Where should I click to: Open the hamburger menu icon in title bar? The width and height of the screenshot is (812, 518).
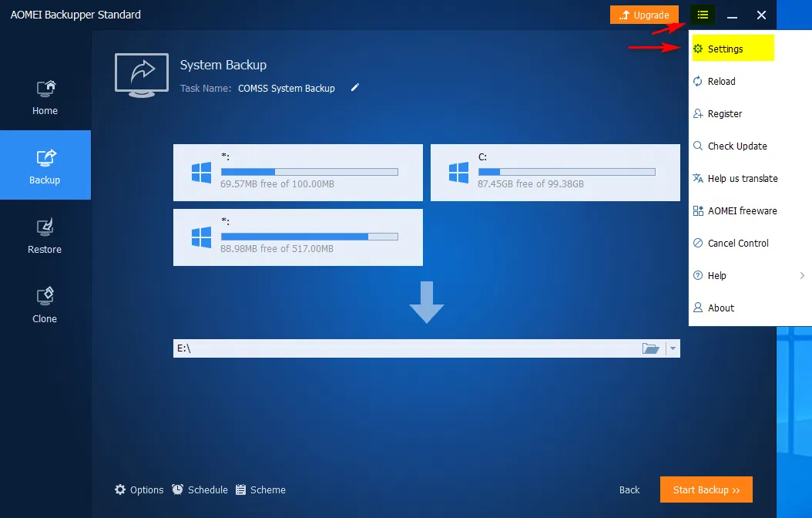702,15
